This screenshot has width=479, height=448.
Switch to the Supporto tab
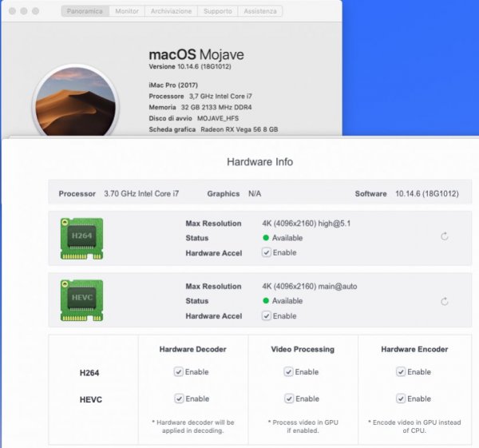pos(217,11)
